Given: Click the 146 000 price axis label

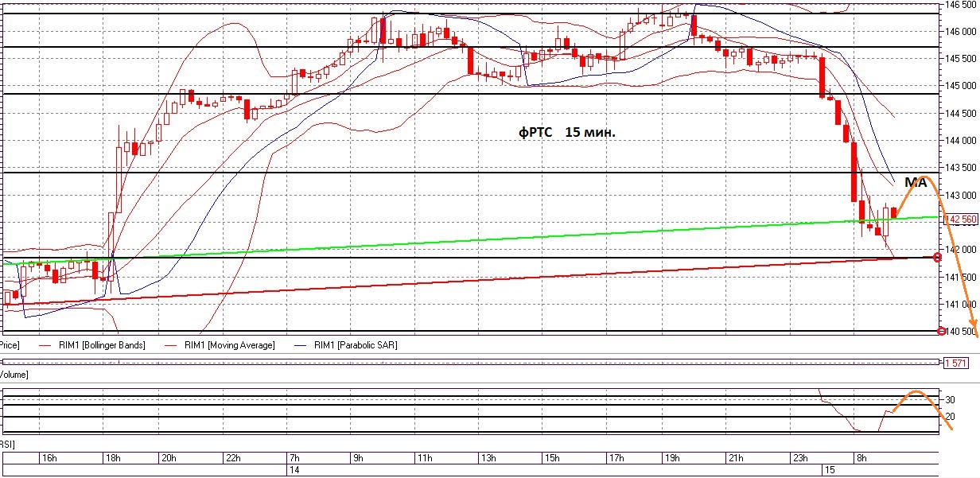Looking at the screenshot, I should (961, 32).
